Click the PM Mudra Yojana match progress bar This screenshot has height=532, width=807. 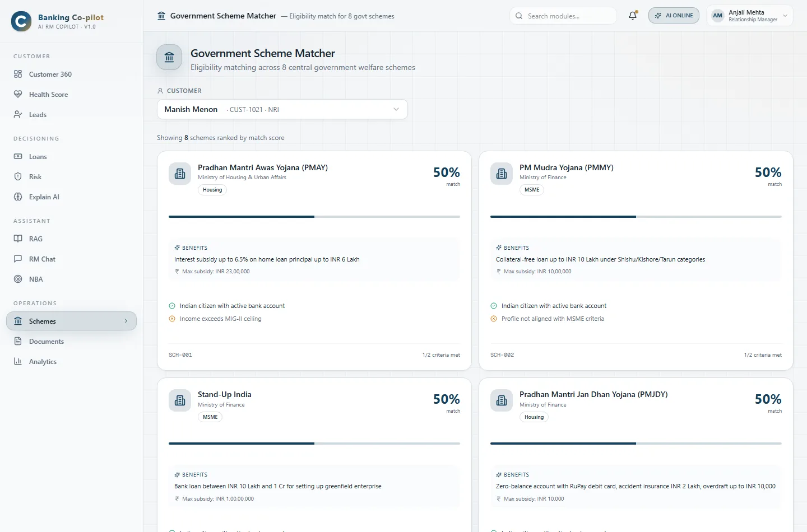pyautogui.click(x=636, y=217)
